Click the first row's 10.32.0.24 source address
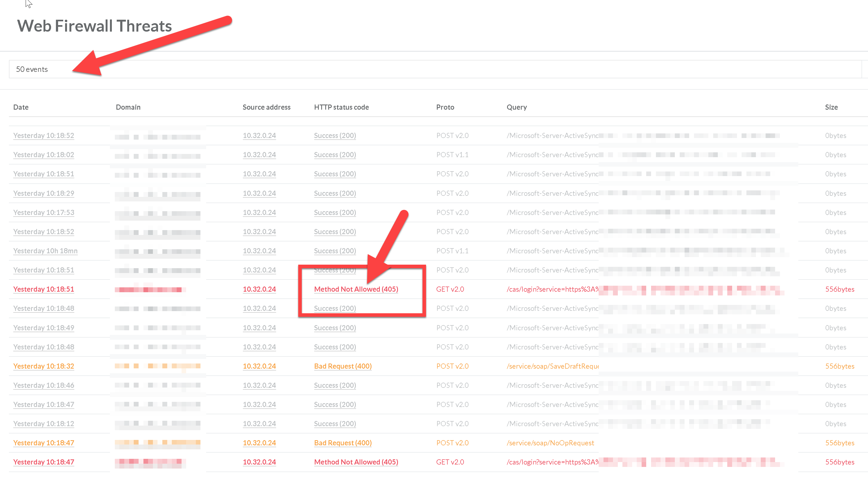The height and width of the screenshot is (478, 868). [259, 135]
